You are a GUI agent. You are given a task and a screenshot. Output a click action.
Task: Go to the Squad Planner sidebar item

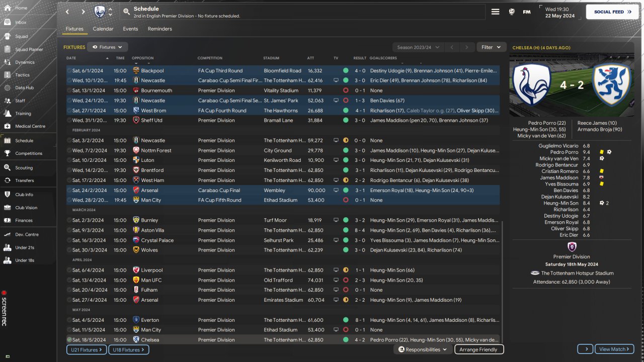pos(28,49)
